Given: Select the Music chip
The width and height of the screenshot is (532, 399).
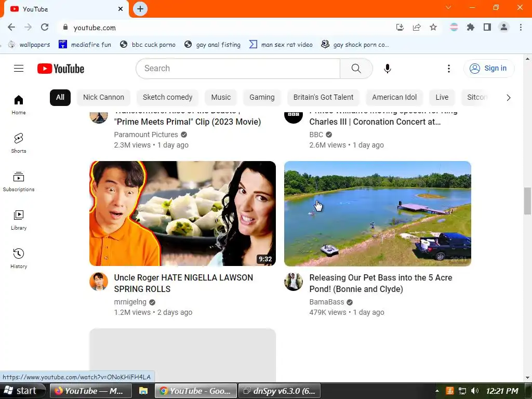Looking at the screenshot, I should coord(221,97).
